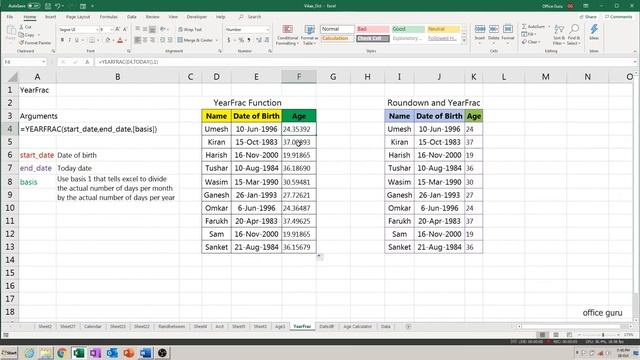Select the YearFrac sheet tab
Viewport: 640px width, 360px height.
tap(302, 327)
